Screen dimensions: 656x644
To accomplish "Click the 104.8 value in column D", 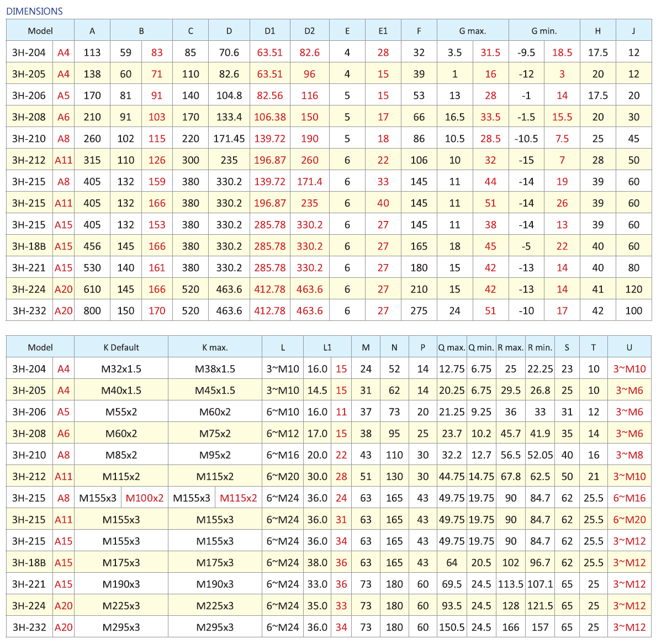I will tap(229, 96).
